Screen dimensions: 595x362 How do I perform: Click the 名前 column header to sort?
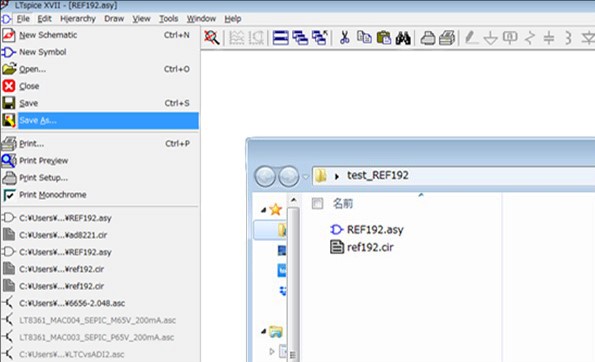tap(343, 204)
